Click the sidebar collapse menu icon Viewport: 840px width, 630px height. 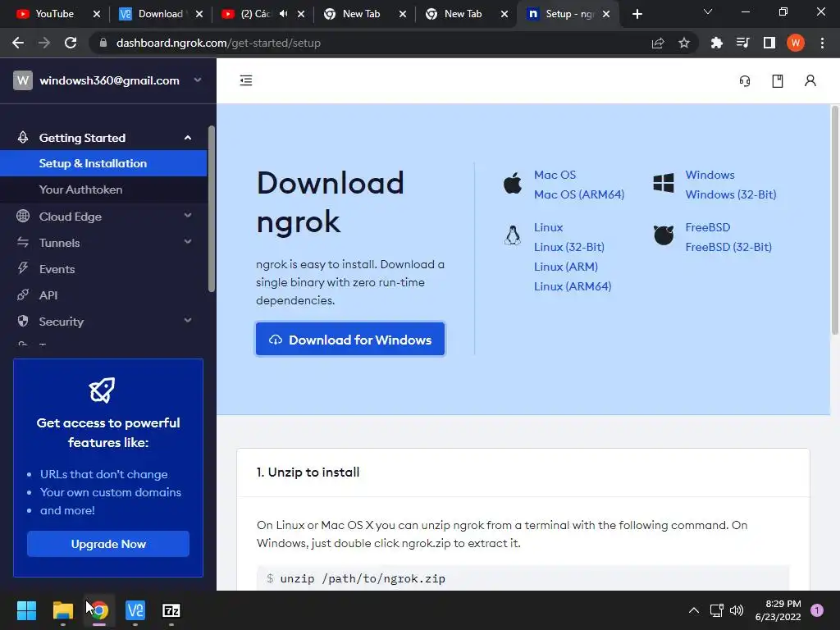click(x=246, y=80)
